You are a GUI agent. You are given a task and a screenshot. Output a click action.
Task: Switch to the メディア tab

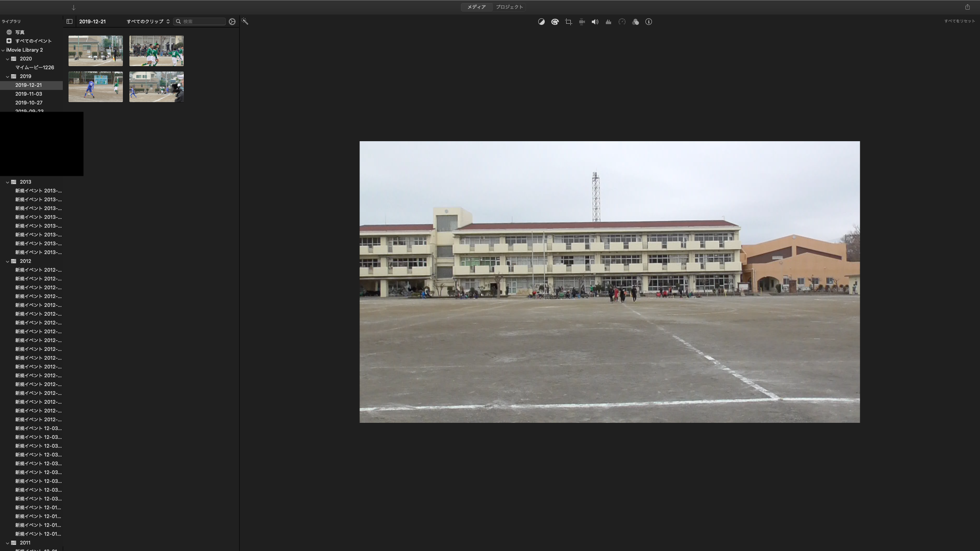point(476,7)
